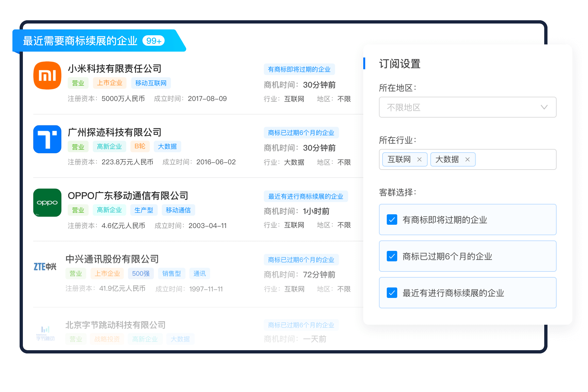Click the region dropdown chevron arrow
588x392 pixels.
click(x=544, y=107)
